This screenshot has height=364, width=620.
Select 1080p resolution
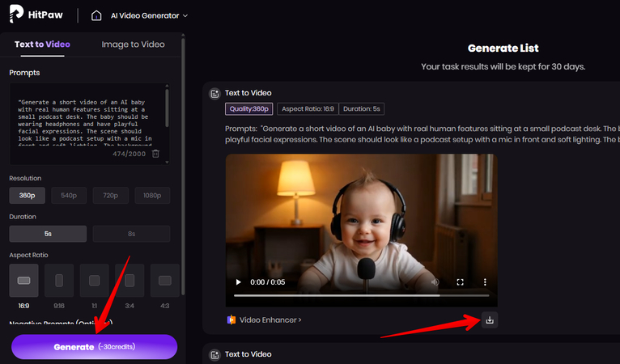[152, 195]
